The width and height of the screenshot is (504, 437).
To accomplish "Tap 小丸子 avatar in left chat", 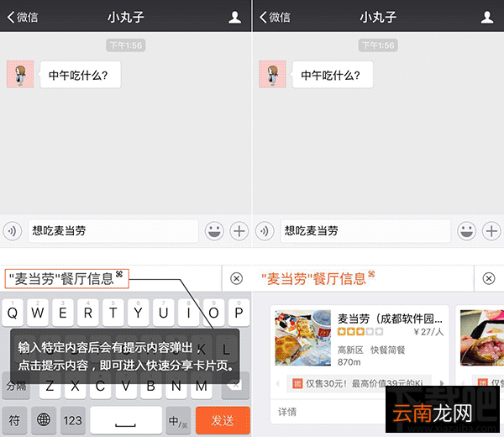I will click(20, 74).
